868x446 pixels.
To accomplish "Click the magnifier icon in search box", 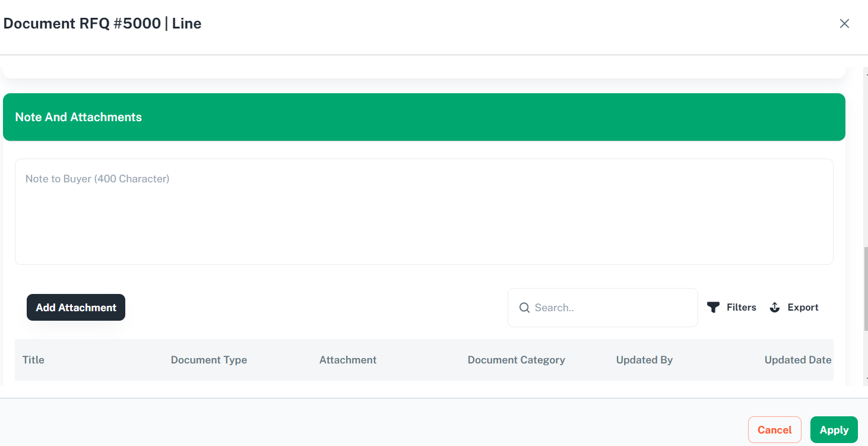I will [x=524, y=308].
